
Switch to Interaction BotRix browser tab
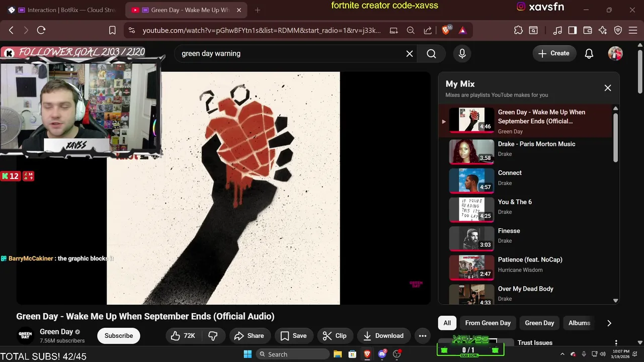(61, 10)
